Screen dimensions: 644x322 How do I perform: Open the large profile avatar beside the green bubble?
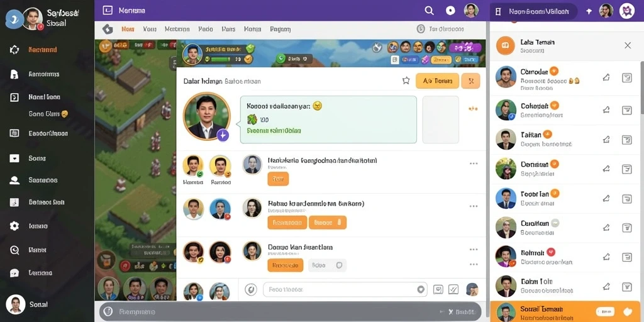click(x=206, y=116)
